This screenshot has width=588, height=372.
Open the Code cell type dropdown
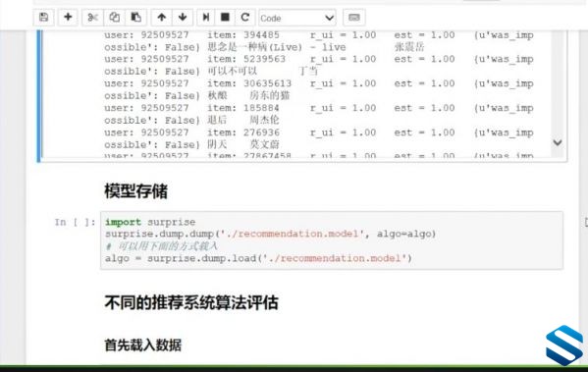pos(297,18)
